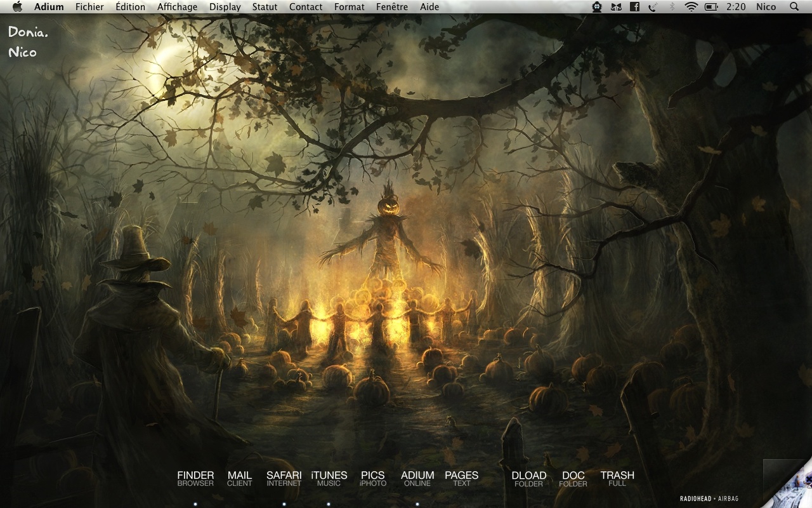Open the Contact menu

coord(306,7)
